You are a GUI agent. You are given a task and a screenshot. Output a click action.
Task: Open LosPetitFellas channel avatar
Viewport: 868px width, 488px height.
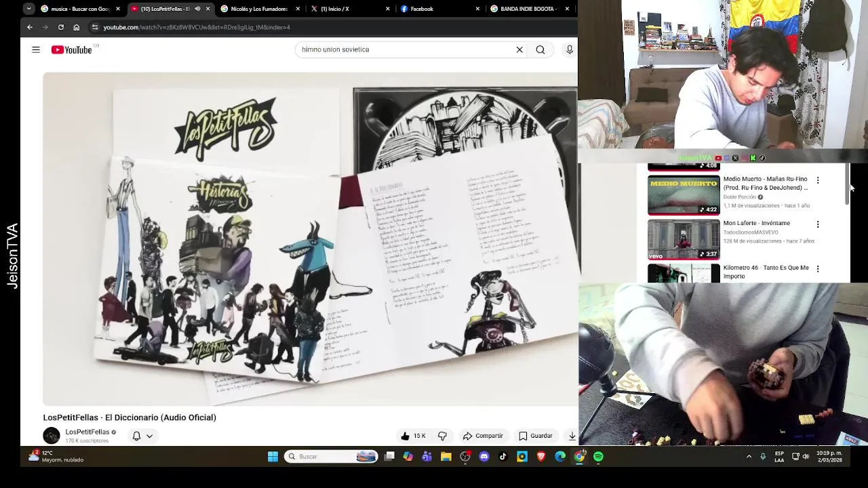point(52,436)
